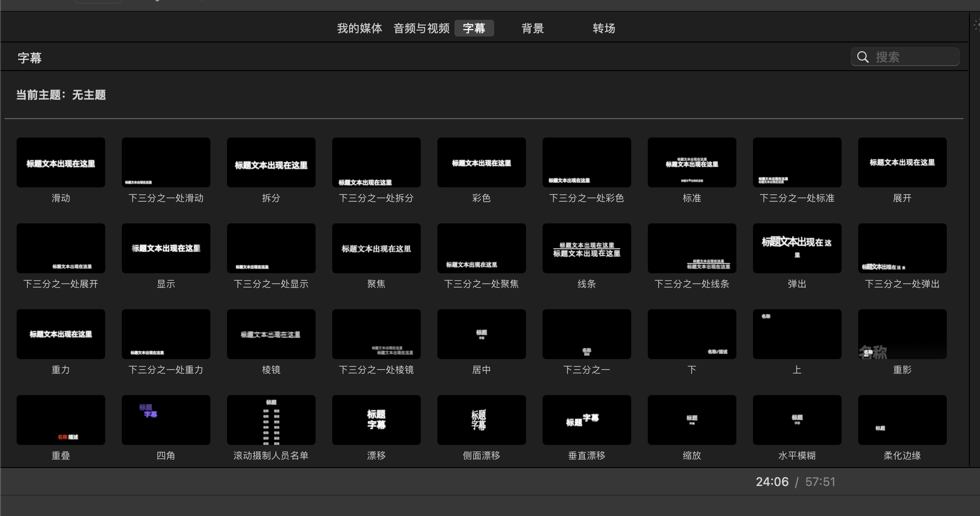Select the 重影 title thumbnail

[902, 334]
